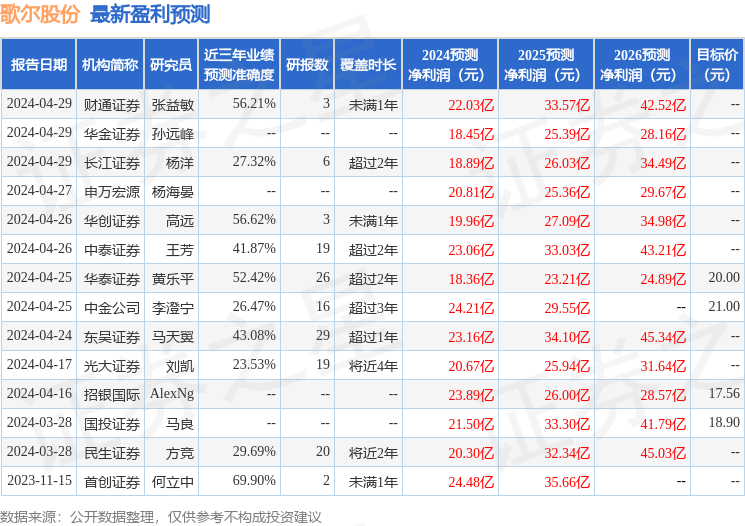Select the 财通证券 institution cell
Viewport: 745px width, 526px height.
[x=112, y=105]
